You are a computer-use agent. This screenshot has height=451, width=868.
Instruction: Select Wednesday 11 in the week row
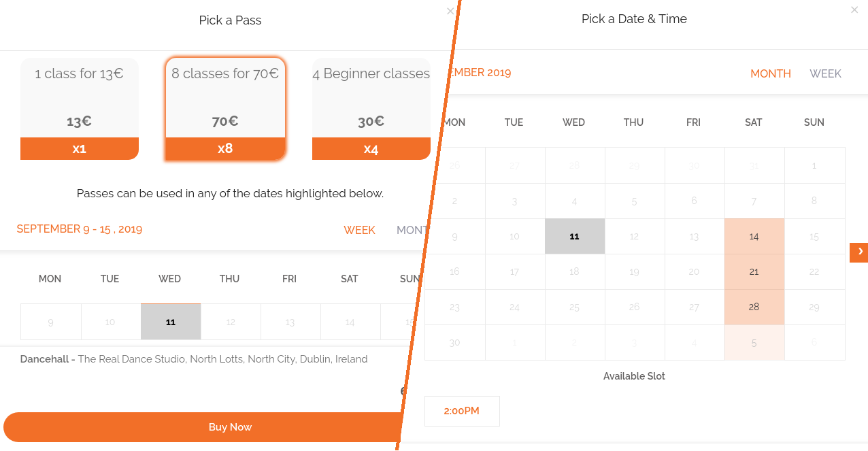[x=171, y=322]
